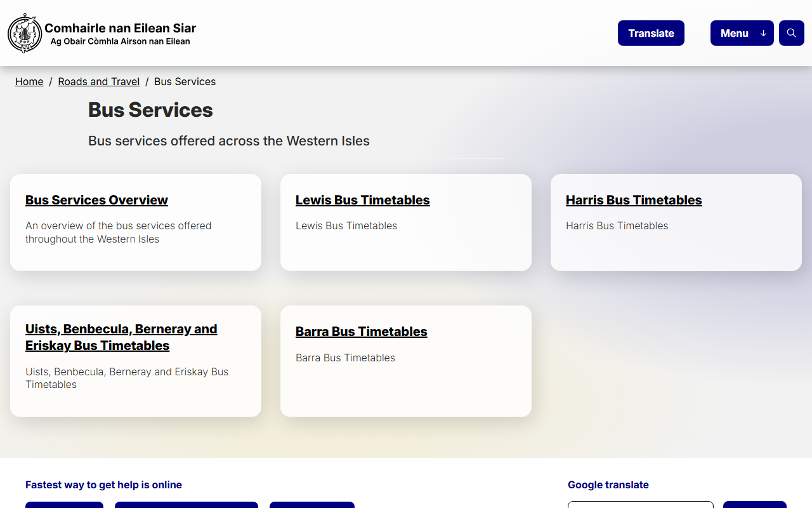Click 'Fastest way to get help is online' heading

coord(103,485)
